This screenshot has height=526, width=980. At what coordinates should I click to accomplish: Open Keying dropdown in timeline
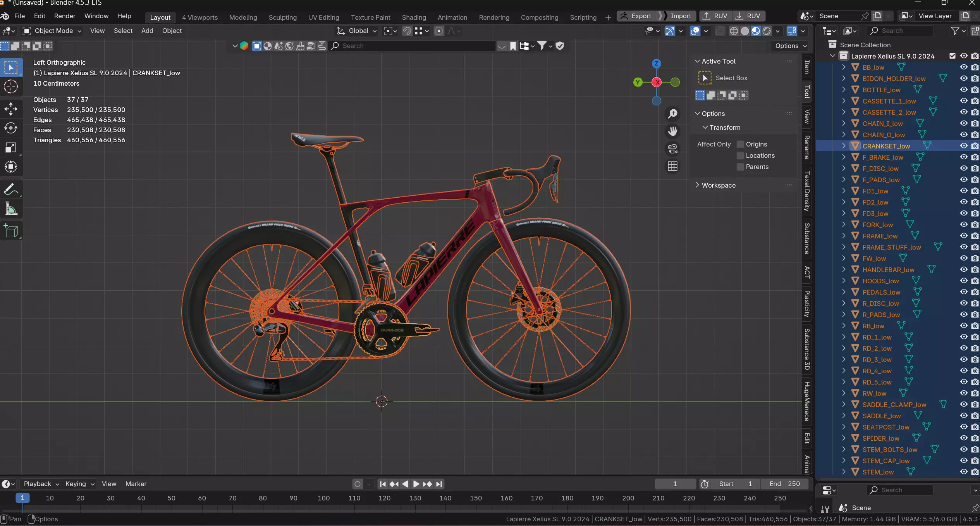pyautogui.click(x=79, y=484)
